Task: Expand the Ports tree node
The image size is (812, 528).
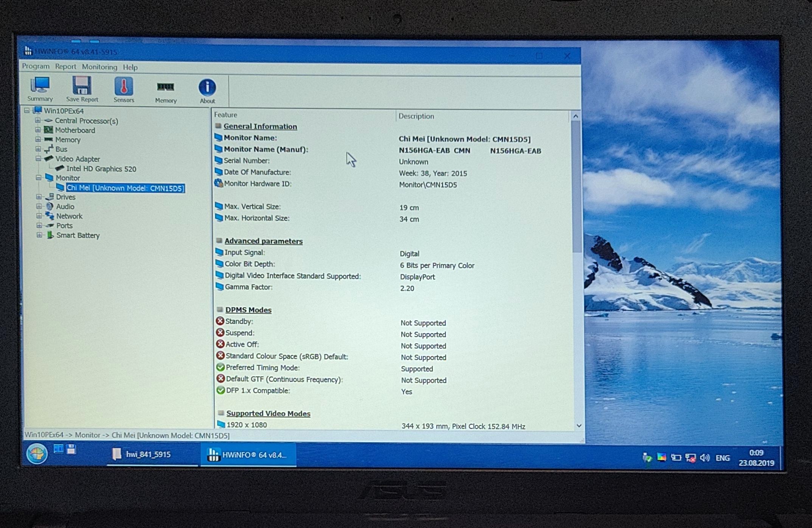Action: 39,225
